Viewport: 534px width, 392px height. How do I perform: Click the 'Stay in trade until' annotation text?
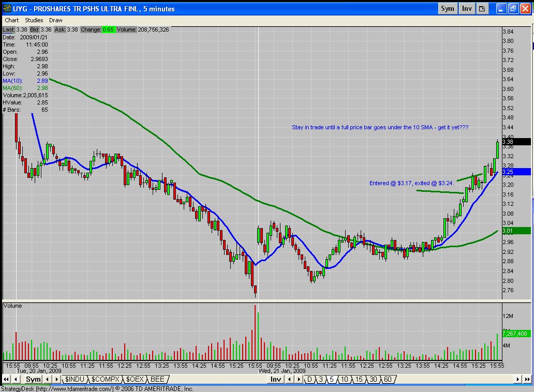pos(380,127)
